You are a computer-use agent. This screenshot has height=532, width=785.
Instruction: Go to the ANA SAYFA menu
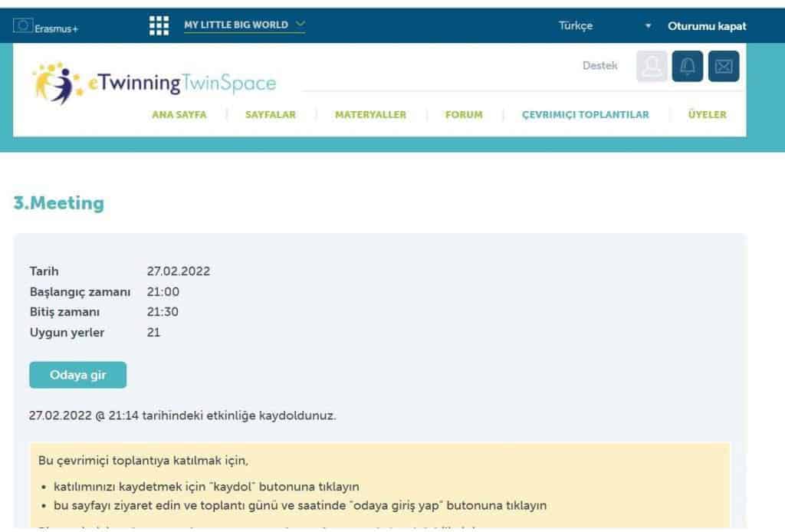(179, 115)
